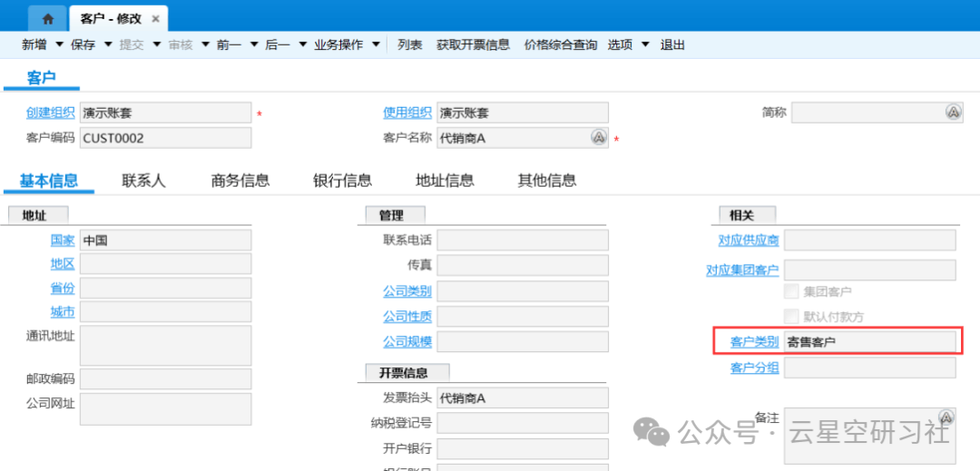Open the 选项 dropdown arrow
The image size is (980, 471).
coord(645,44)
